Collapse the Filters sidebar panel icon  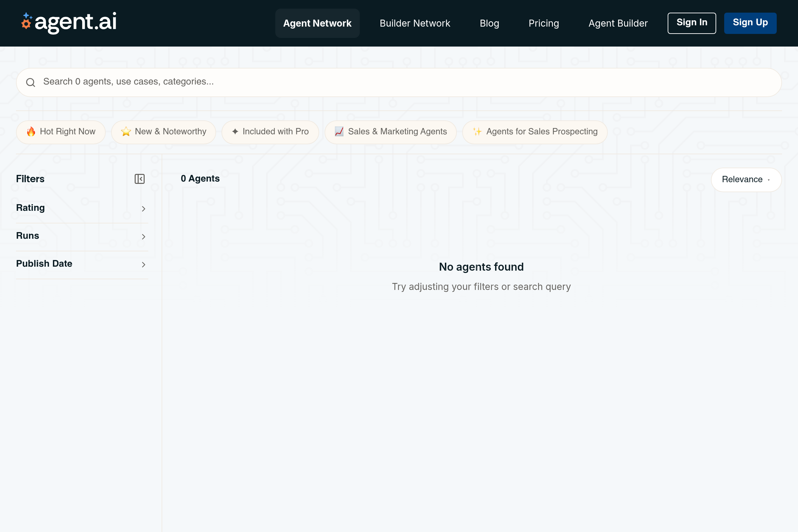tap(139, 179)
